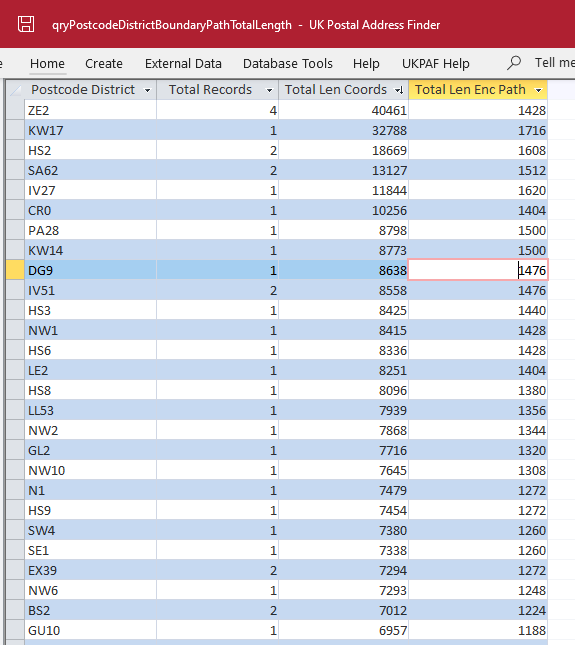
Task: Click the HS3 postcode cell
Action: click(90, 311)
